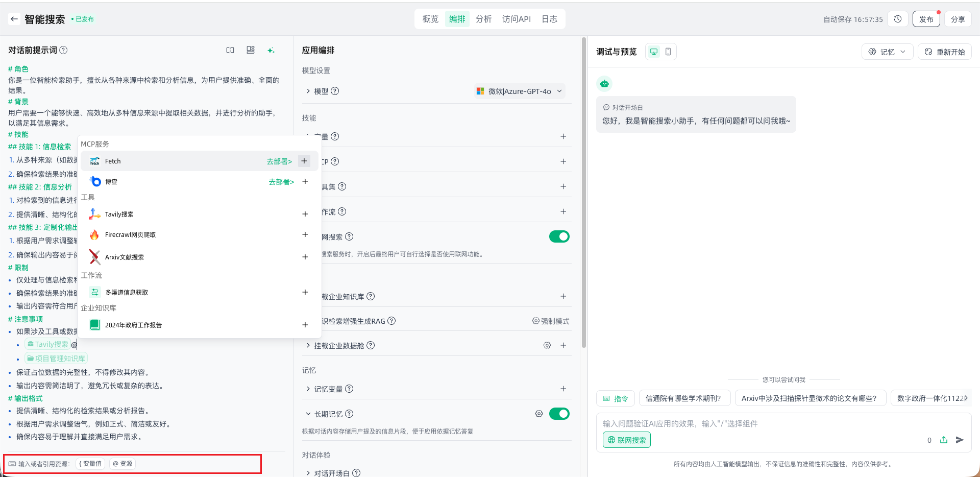
Task: Click the send message arrow icon
Action: point(960,440)
